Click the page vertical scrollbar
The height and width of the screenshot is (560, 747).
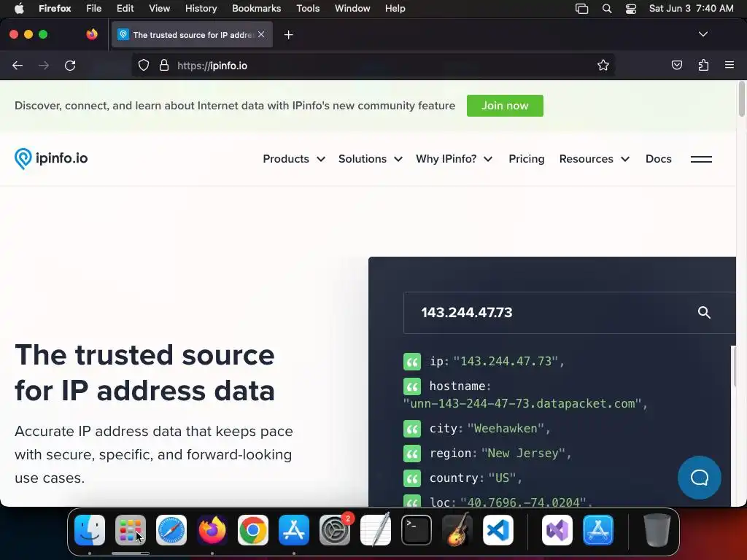(741, 99)
